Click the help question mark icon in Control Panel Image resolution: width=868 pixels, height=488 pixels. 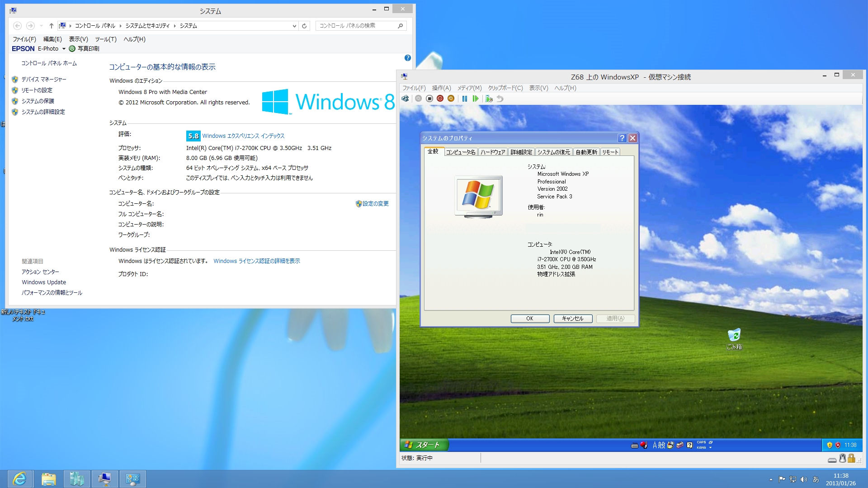(407, 58)
